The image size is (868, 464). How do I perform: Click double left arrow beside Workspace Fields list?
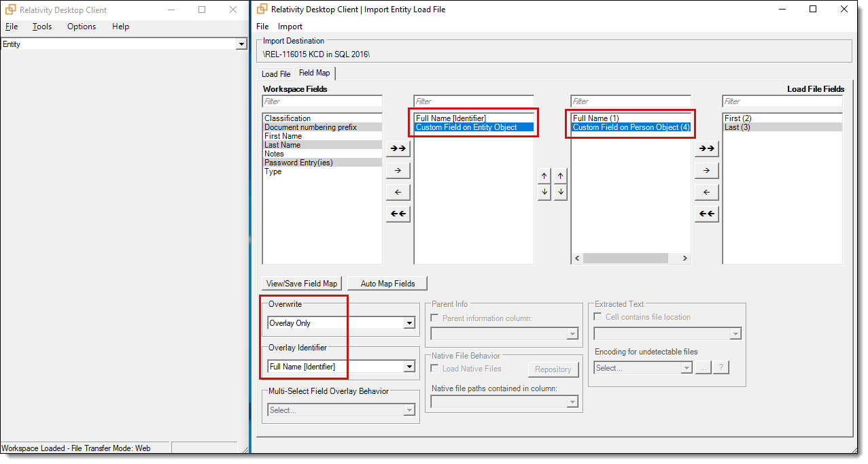click(398, 214)
